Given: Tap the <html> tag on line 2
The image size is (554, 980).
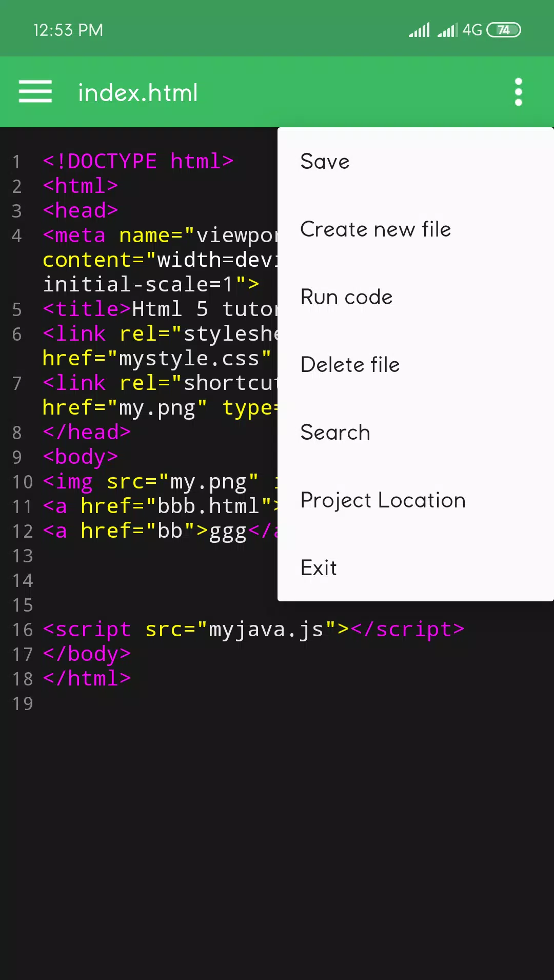Looking at the screenshot, I should [81, 186].
